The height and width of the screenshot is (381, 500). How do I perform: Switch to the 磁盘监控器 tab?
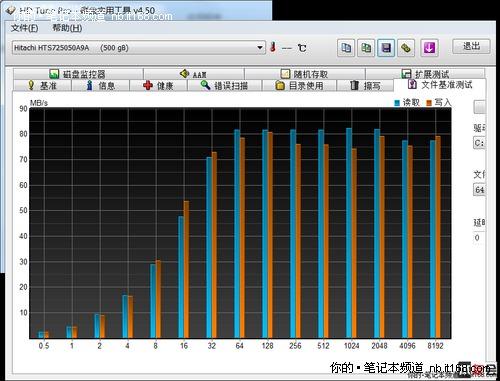point(78,74)
